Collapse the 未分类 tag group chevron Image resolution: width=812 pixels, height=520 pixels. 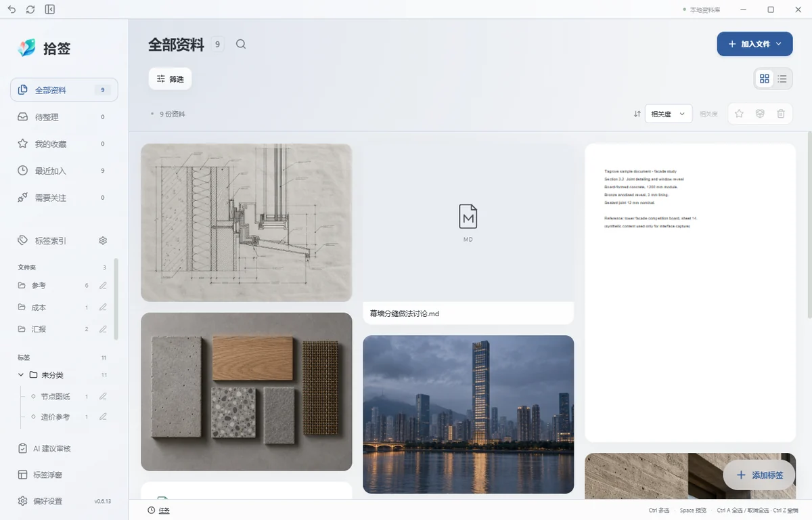tap(21, 375)
